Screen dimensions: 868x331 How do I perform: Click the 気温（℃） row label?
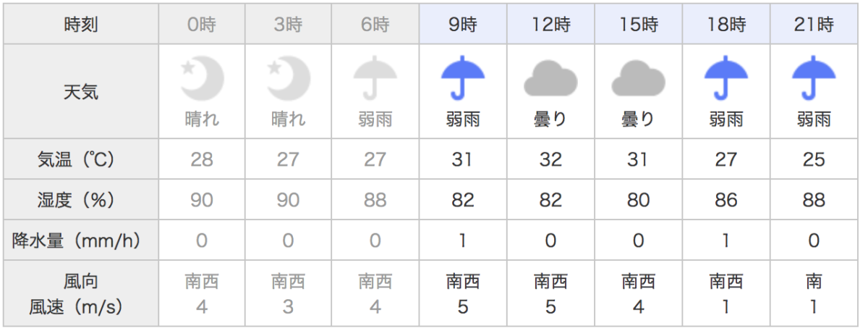click(81, 159)
